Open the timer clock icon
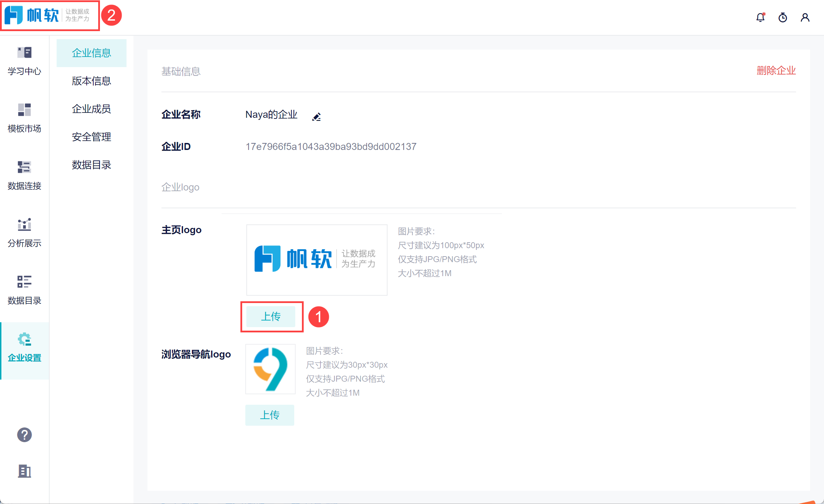Viewport: 824px width, 504px height. click(782, 17)
